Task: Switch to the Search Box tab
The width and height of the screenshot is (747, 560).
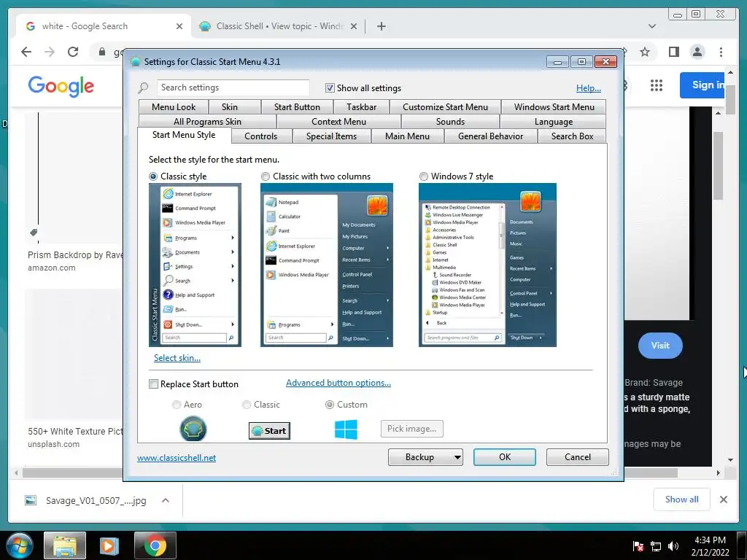Action: [572, 136]
